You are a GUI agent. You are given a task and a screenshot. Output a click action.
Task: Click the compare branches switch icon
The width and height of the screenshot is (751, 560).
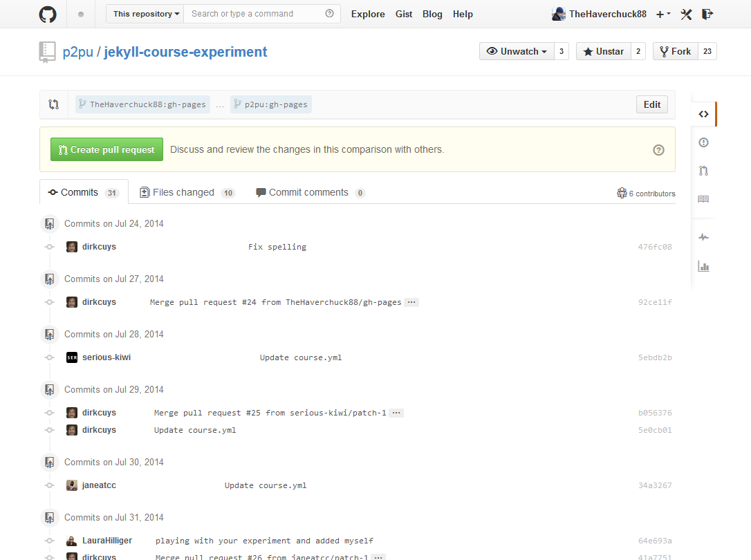(x=54, y=104)
